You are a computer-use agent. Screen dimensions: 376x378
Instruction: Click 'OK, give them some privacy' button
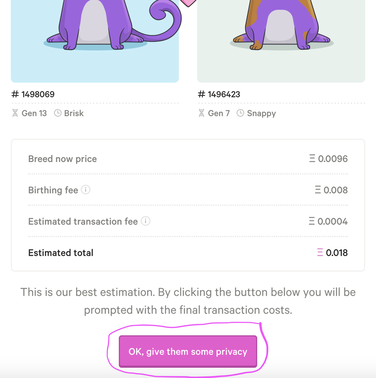click(x=188, y=352)
